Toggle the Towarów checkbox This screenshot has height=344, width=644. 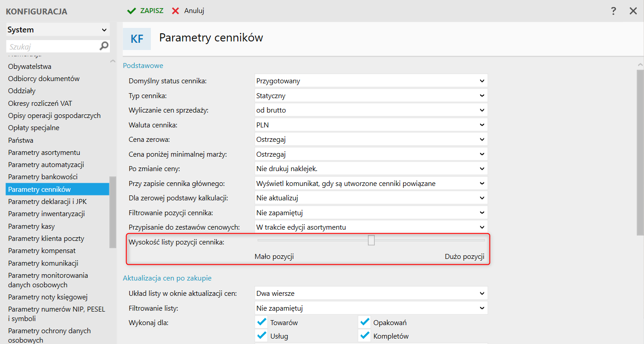(261, 322)
